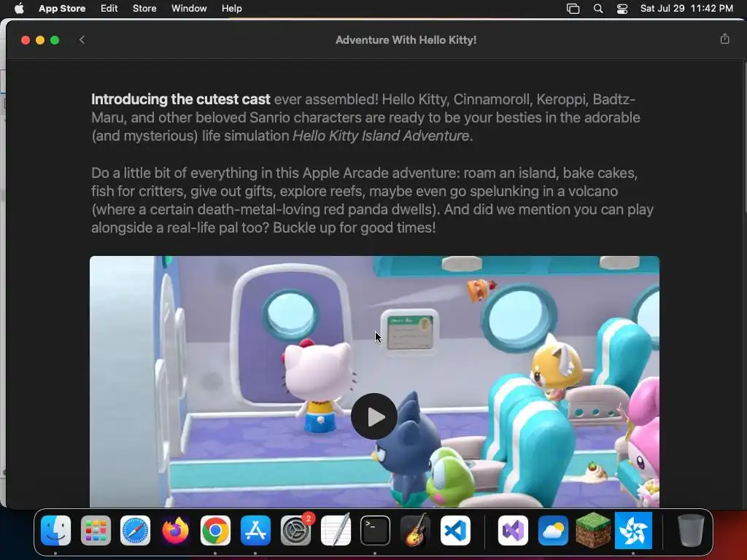Image resolution: width=747 pixels, height=560 pixels.
Task: Launch Google Chrome from the dock
Action: pos(215,531)
